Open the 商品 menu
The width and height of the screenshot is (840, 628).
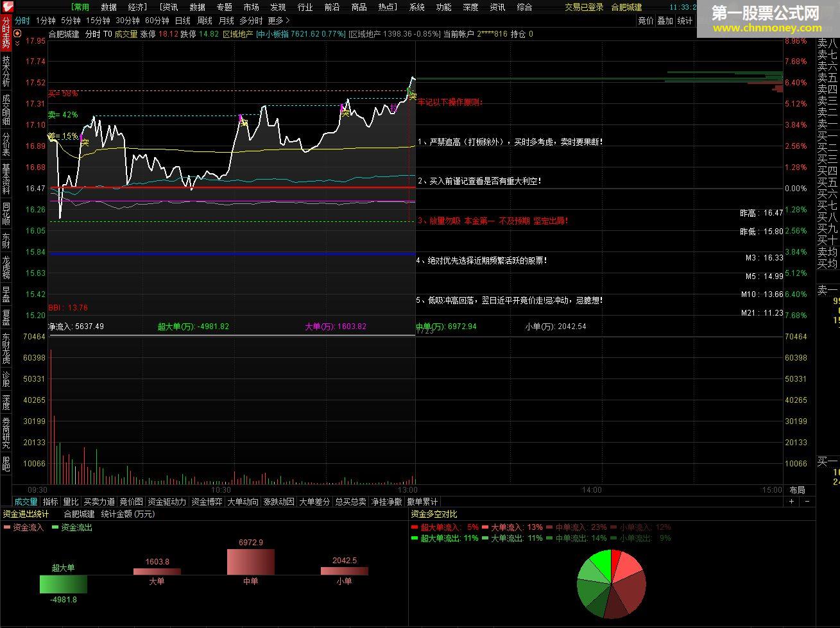(x=359, y=7)
